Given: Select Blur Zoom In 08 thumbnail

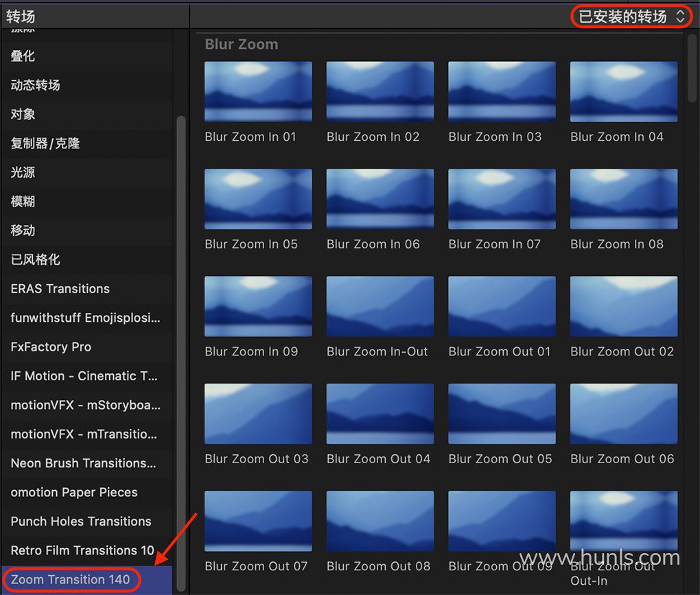Looking at the screenshot, I should coord(624,199).
